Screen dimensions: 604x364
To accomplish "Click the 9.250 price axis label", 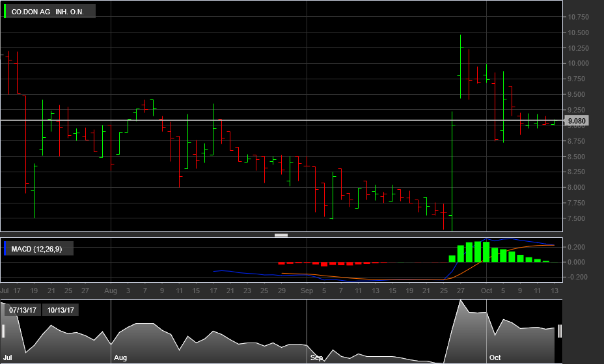I will [577, 110].
